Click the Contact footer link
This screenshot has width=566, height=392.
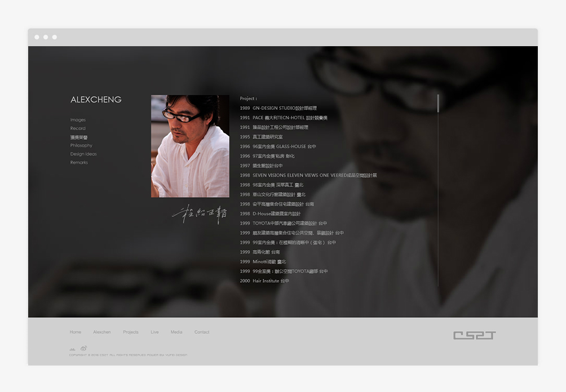click(x=202, y=332)
